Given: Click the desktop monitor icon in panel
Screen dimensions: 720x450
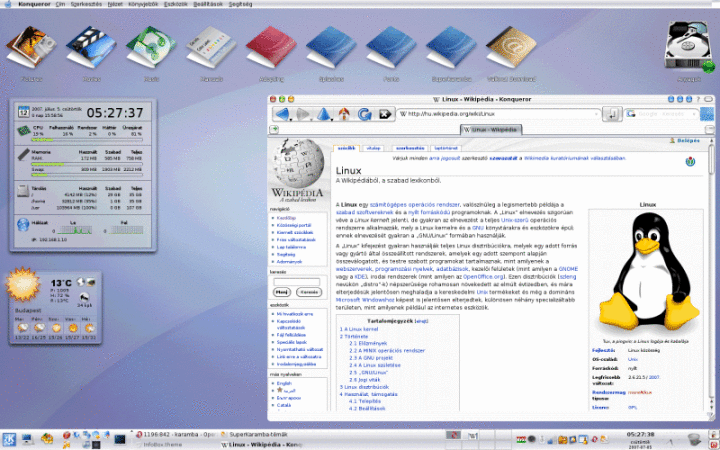Looking at the screenshot, I should tap(28, 439).
